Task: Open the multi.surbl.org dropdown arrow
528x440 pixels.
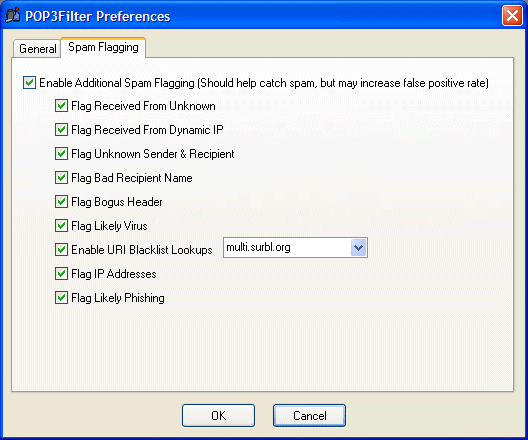Action: (358, 248)
